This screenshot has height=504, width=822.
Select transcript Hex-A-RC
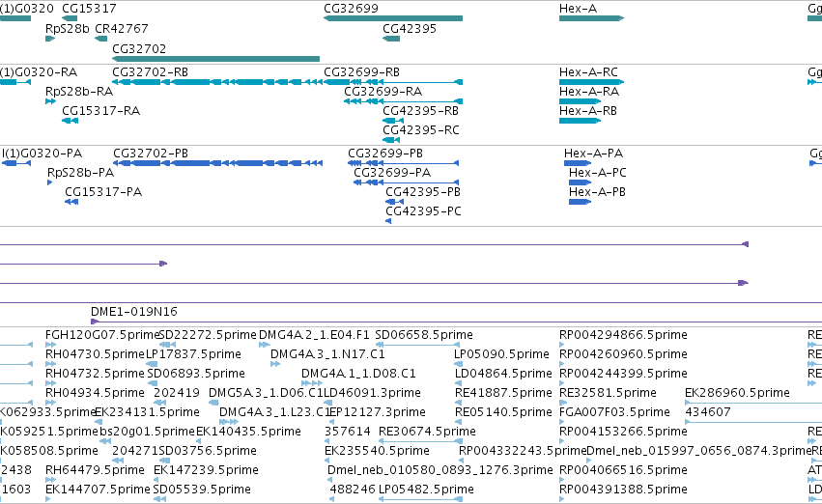588,72
